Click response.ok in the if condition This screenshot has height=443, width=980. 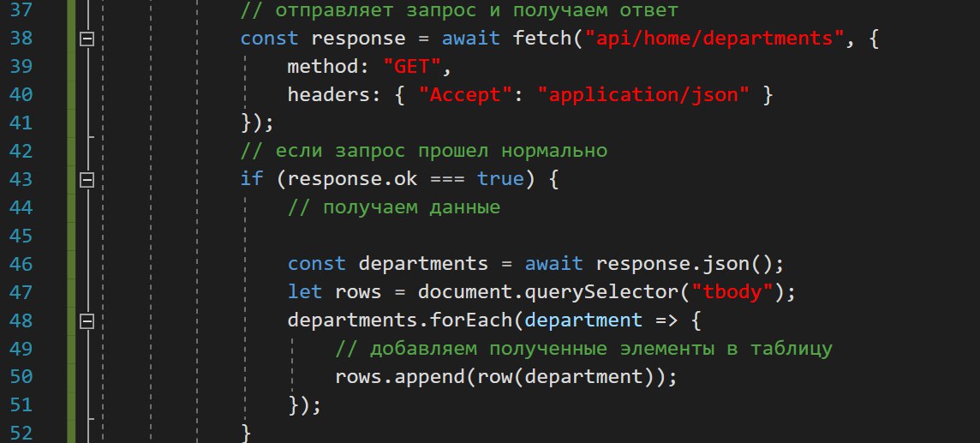point(352,179)
